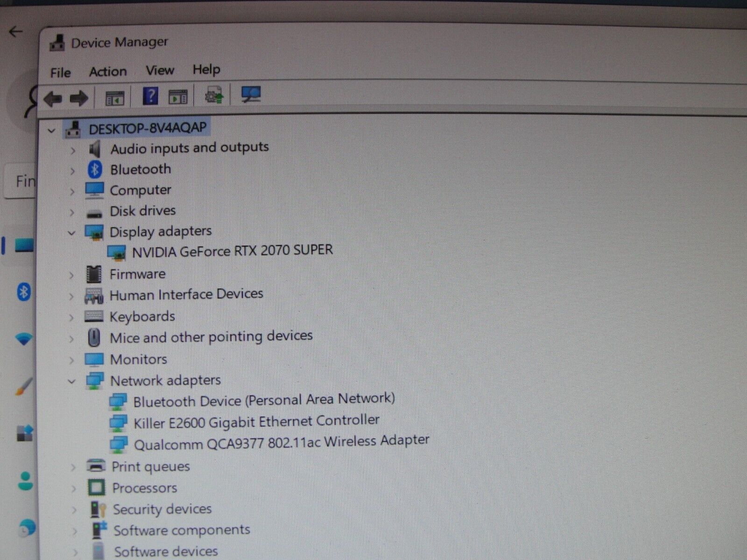Open Apps icon in Settings sidebar
The image size is (747, 560).
click(25, 434)
